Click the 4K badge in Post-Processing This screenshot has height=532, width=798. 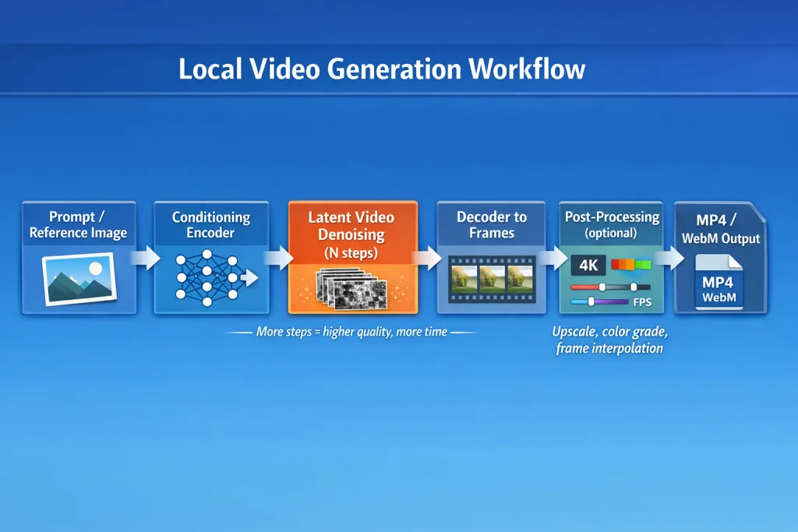click(588, 265)
